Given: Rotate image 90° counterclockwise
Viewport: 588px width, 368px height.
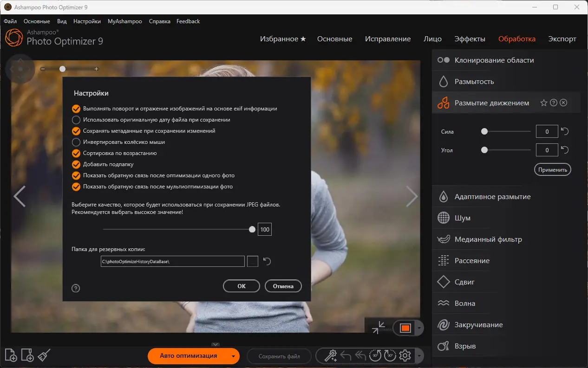Looking at the screenshot, I should (375, 356).
